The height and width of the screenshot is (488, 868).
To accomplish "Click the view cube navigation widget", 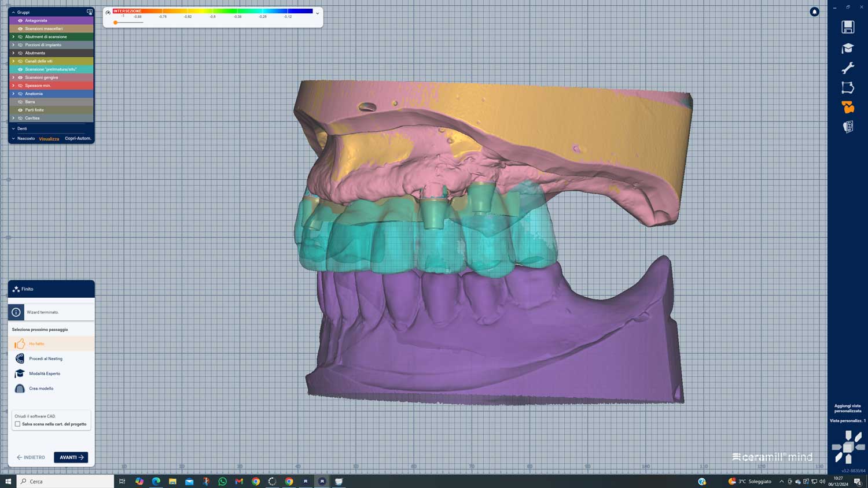I will tap(848, 447).
